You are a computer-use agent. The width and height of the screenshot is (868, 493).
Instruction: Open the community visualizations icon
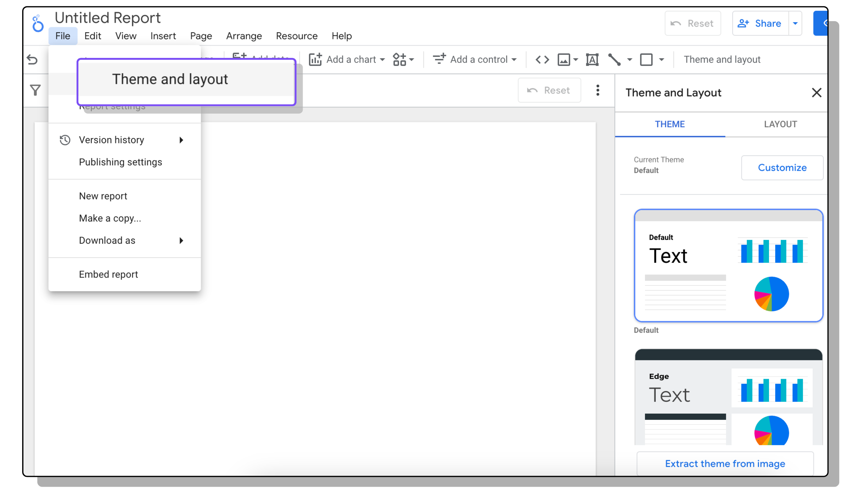pyautogui.click(x=400, y=59)
